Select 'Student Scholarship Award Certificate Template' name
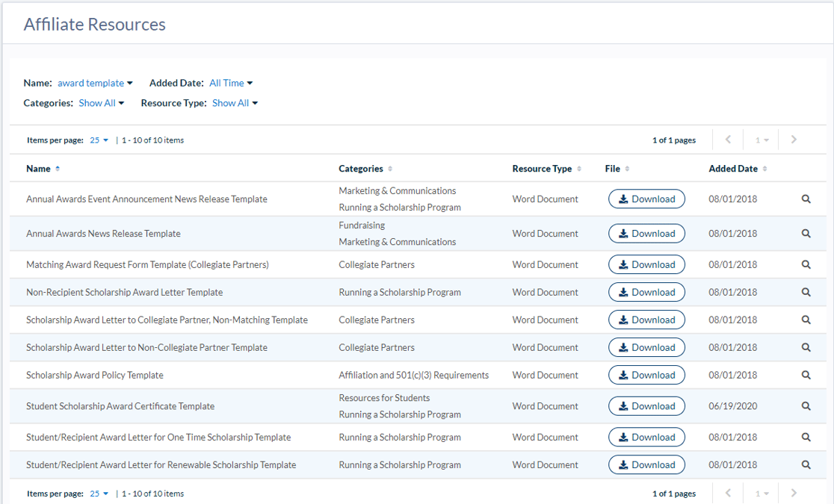Viewport: 834px width, 504px height. 120,405
